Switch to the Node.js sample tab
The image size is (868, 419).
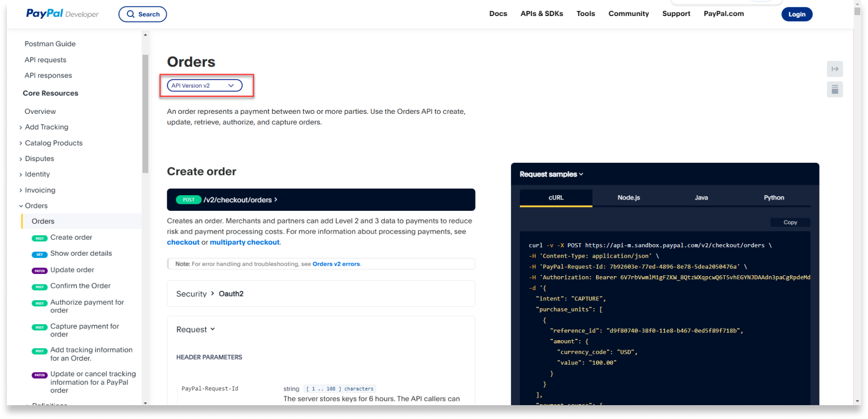(628, 197)
